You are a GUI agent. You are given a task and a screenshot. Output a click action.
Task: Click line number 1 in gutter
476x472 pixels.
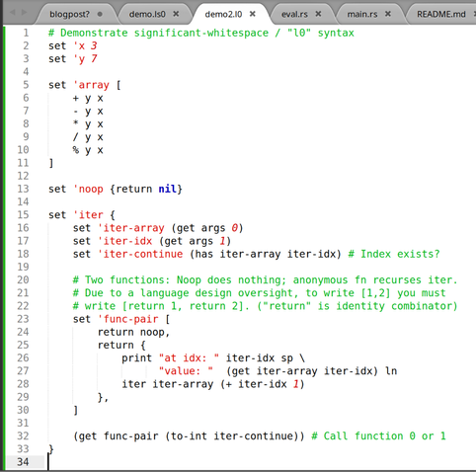(x=26, y=33)
